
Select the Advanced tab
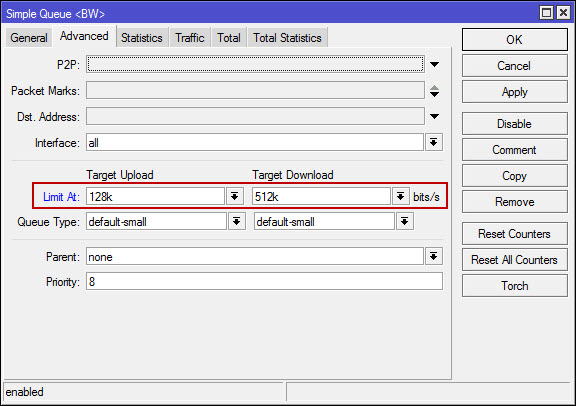84,36
